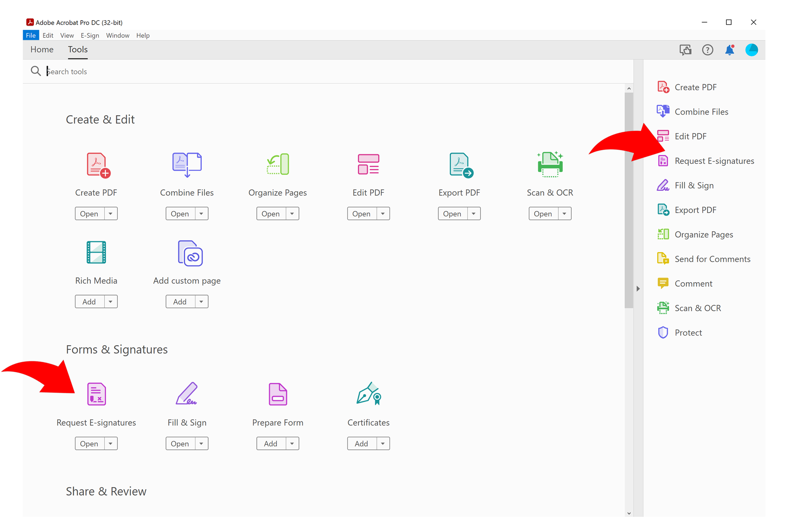Open Create PDF from the right sidebar
Viewport: 788px width, 532px height.
point(687,87)
